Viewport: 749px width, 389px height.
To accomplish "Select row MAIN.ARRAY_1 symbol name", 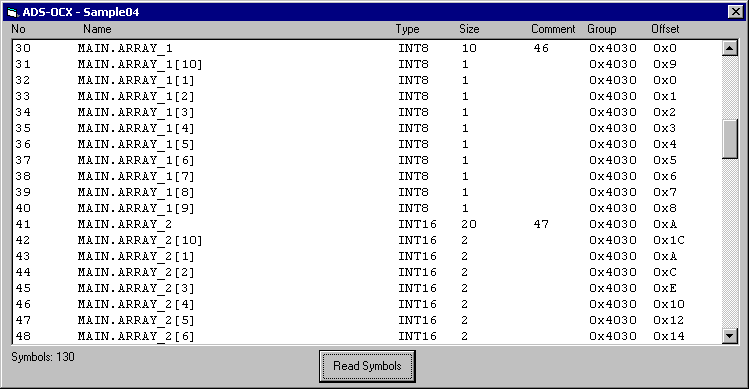I will pos(125,48).
